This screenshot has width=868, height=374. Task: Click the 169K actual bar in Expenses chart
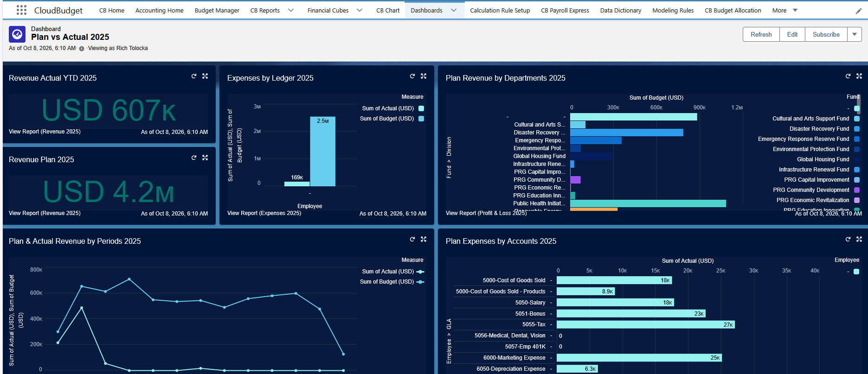click(x=297, y=184)
